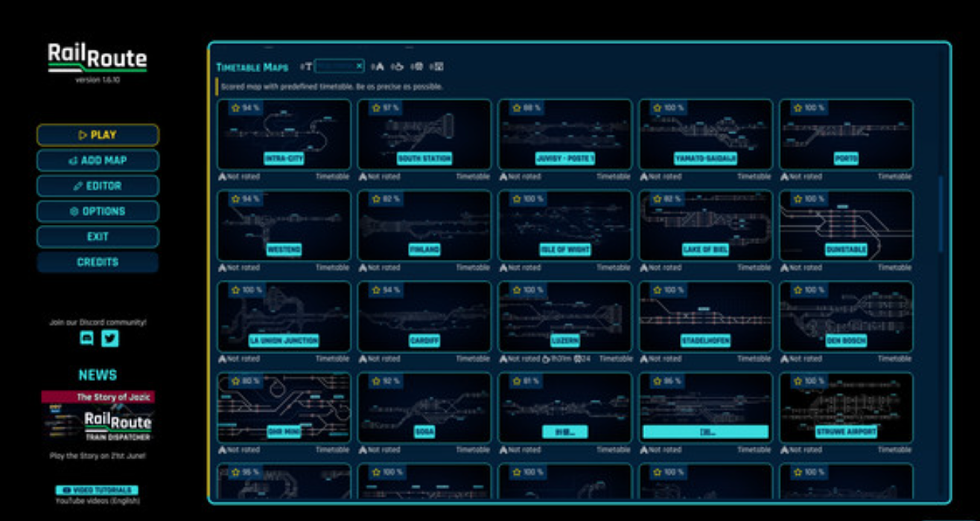Image resolution: width=980 pixels, height=521 pixels.
Task: Click the T name filter icon
Action: [308, 66]
